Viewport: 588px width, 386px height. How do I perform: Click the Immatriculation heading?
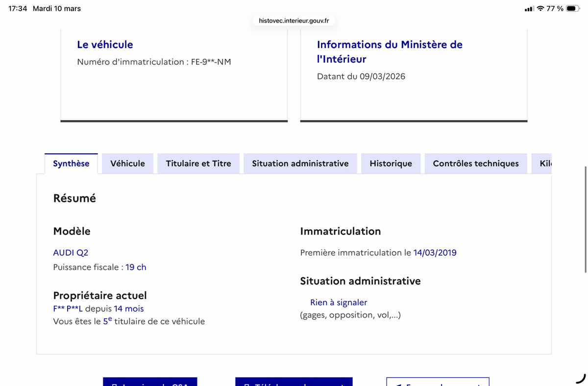(341, 231)
